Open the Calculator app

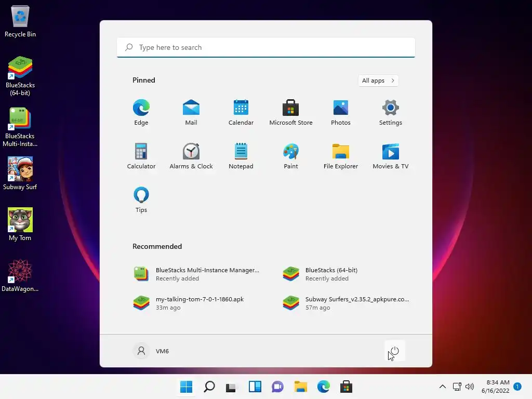coord(141,156)
